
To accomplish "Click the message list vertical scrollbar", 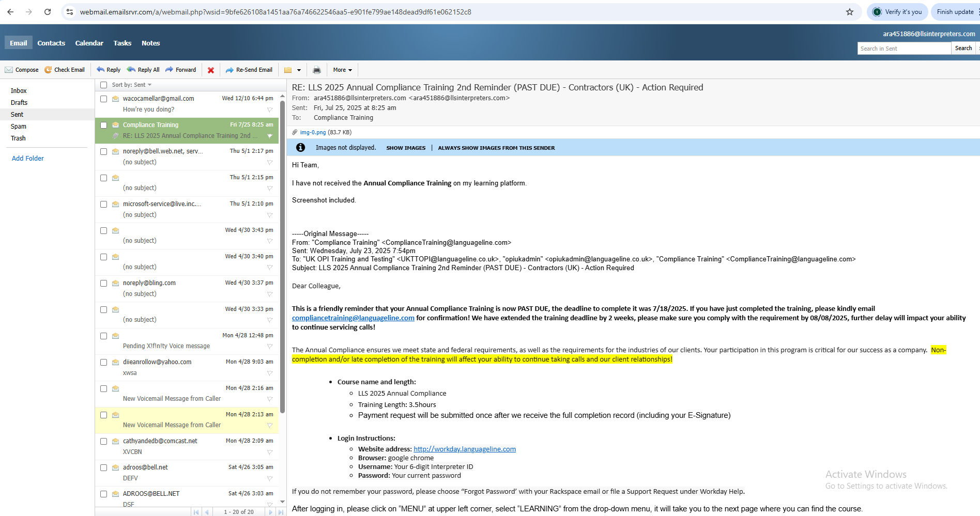I will tap(282, 258).
